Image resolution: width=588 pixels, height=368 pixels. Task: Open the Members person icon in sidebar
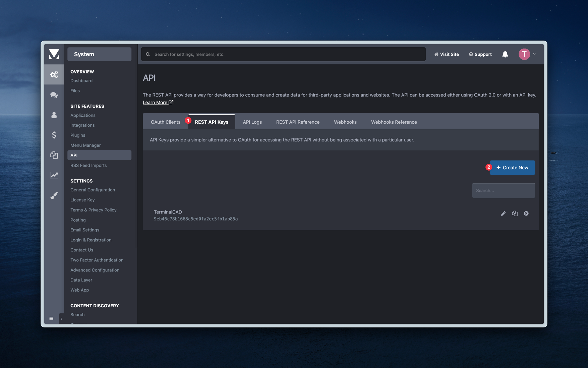[x=54, y=115]
